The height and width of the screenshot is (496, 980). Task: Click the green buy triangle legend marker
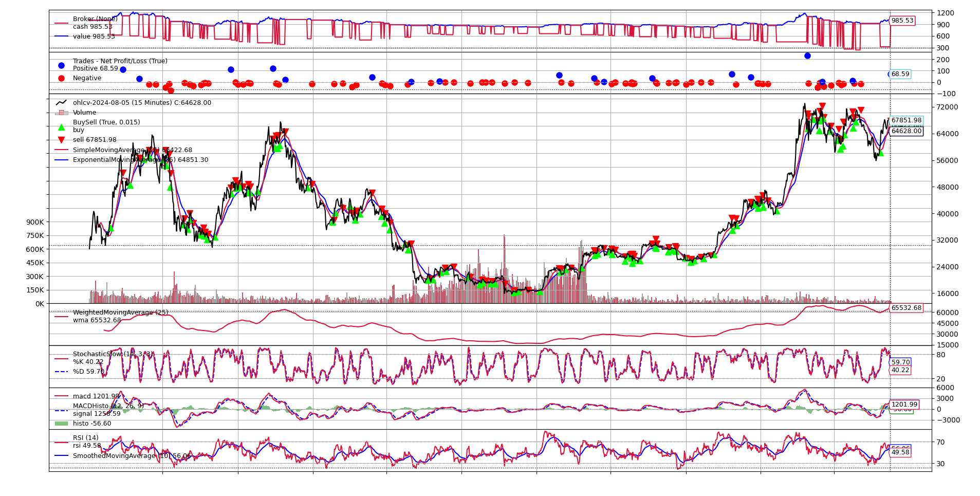coord(61,127)
